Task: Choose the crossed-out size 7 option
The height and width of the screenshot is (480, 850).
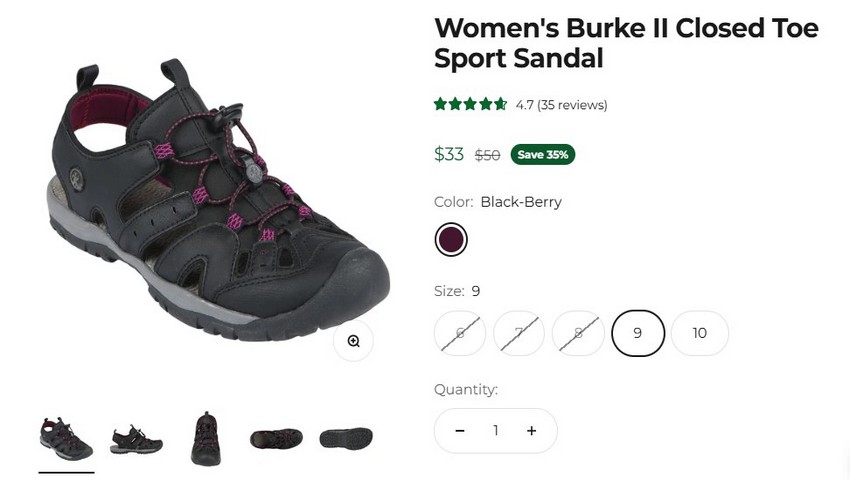Action: click(519, 333)
